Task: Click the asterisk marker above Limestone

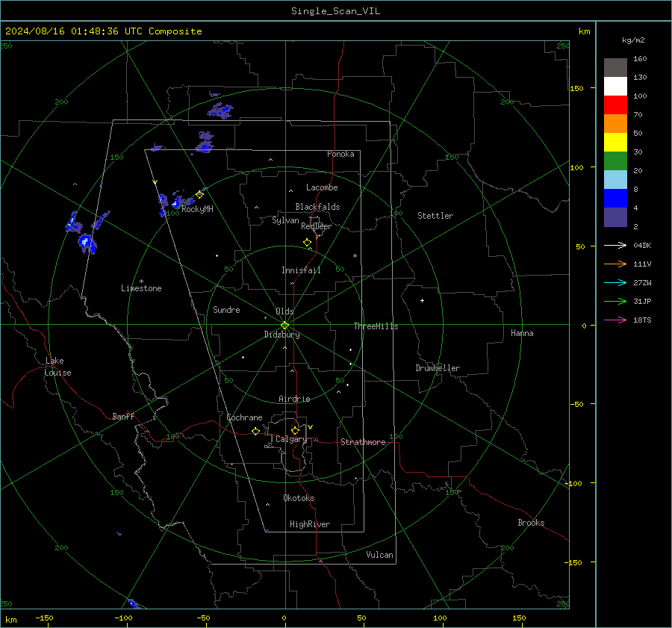Action: pyautogui.click(x=141, y=282)
